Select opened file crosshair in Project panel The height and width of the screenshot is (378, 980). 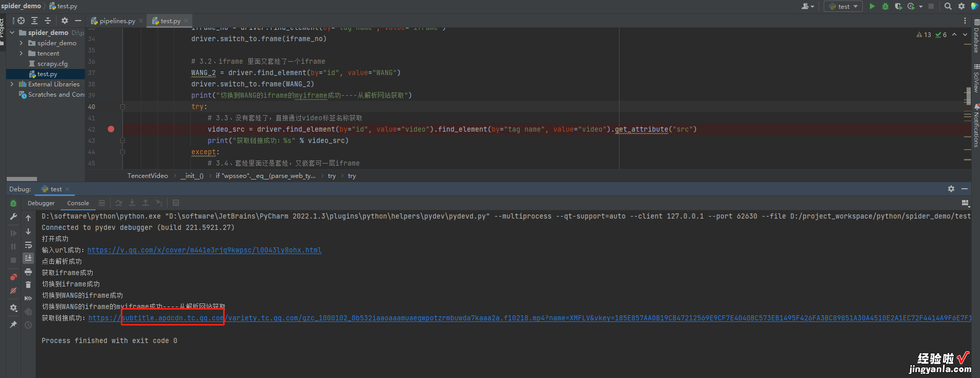(x=21, y=21)
